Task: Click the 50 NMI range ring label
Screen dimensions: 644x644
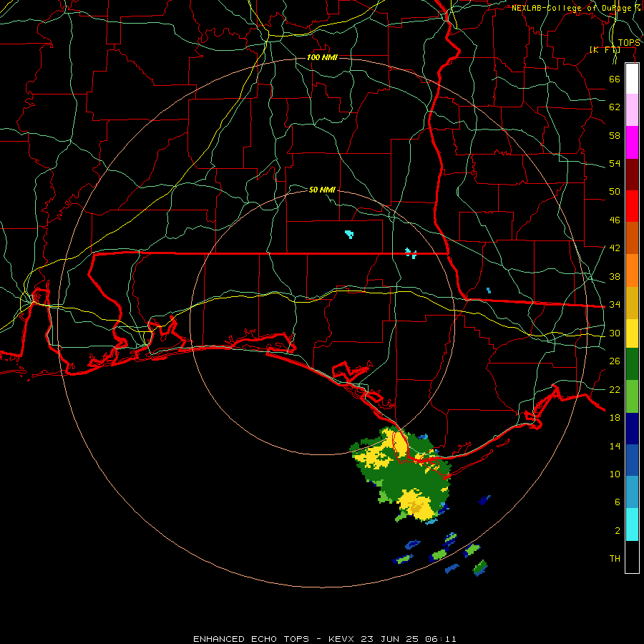Action: pyautogui.click(x=322, y=190)
